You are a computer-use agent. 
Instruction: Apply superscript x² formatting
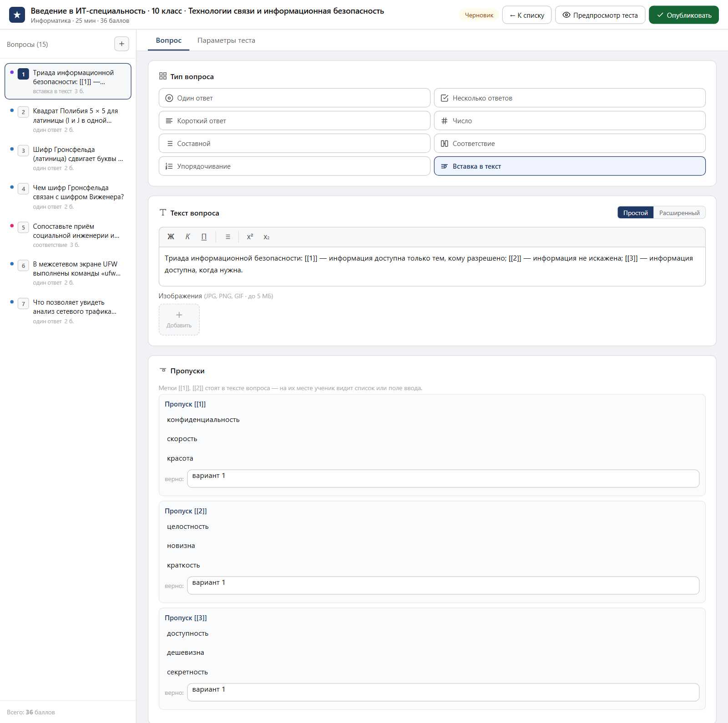coord(250,237)
